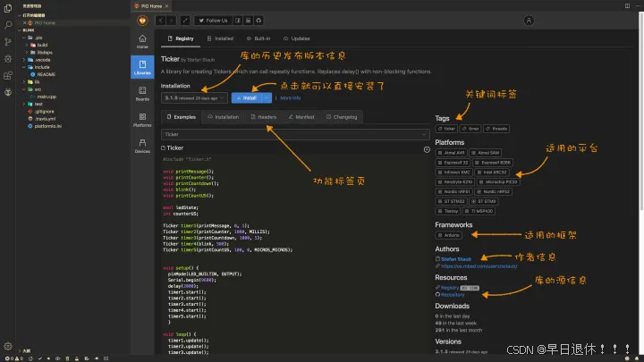The width and height of the screenshot is (644, 362).
Task: Click the Arduino framework tag
Action: pos(448,235)
